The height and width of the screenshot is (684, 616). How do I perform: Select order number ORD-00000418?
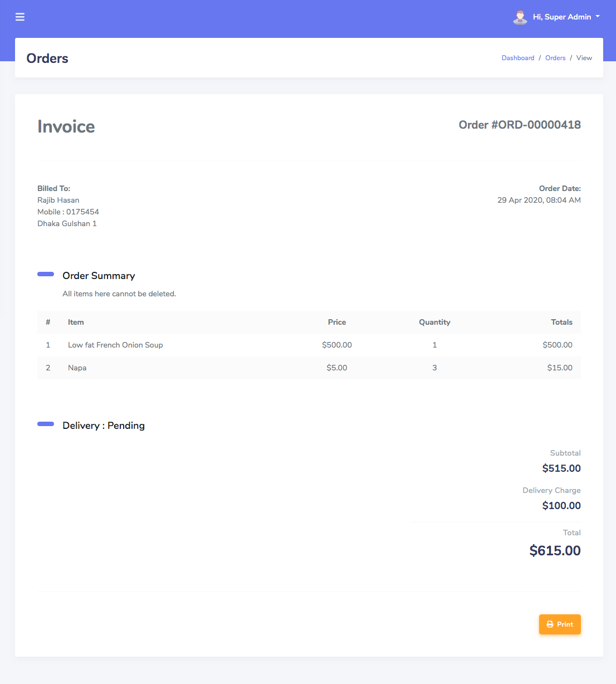pos(520,125)
